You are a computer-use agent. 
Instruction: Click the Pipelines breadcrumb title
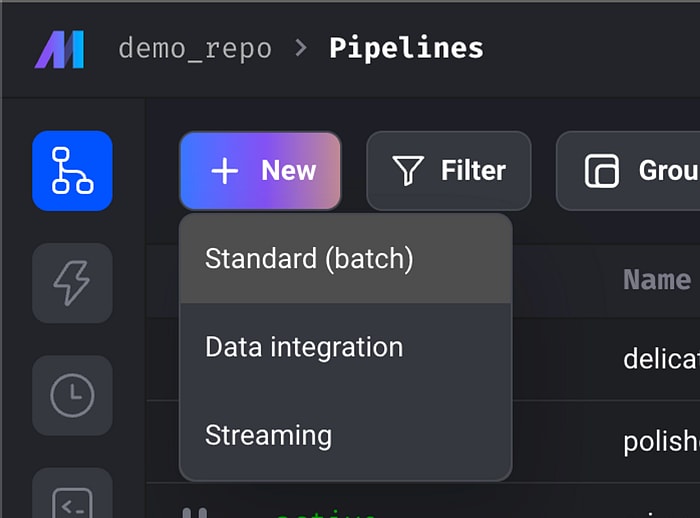(x=406, y=48)
